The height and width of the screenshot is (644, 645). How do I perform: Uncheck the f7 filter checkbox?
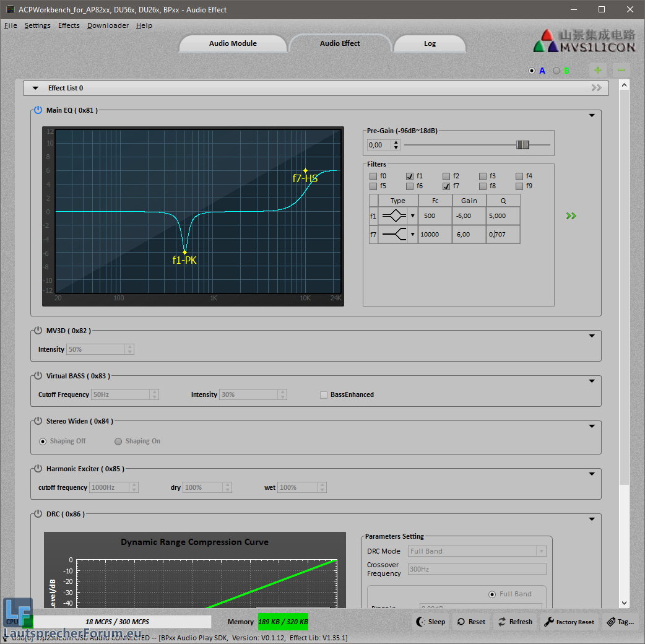click(446, 186)
